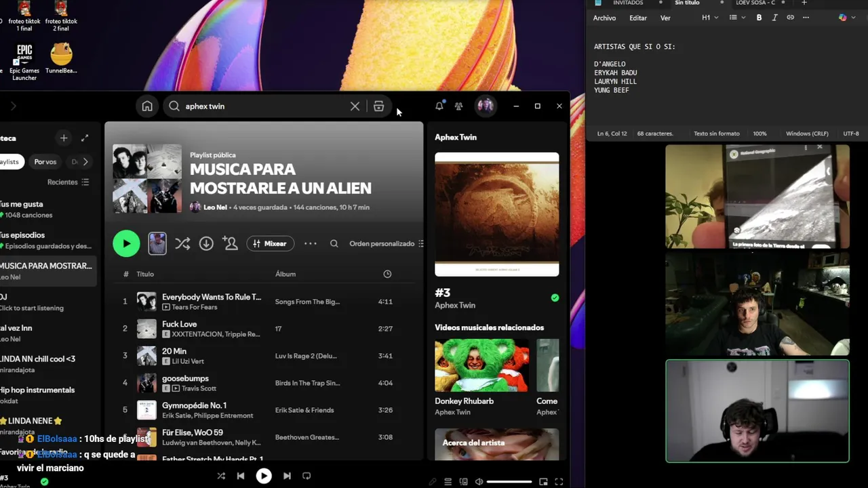Open artist link 'Travis Scott'
The image size is (868, 488).
(x=199, y=388)
